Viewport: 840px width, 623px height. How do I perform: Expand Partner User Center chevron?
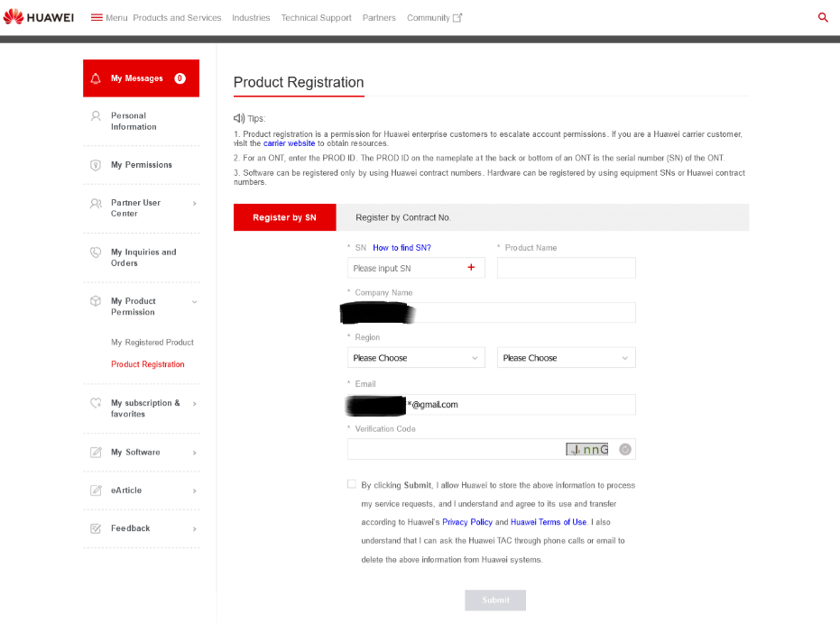click(x=195, y=204)
